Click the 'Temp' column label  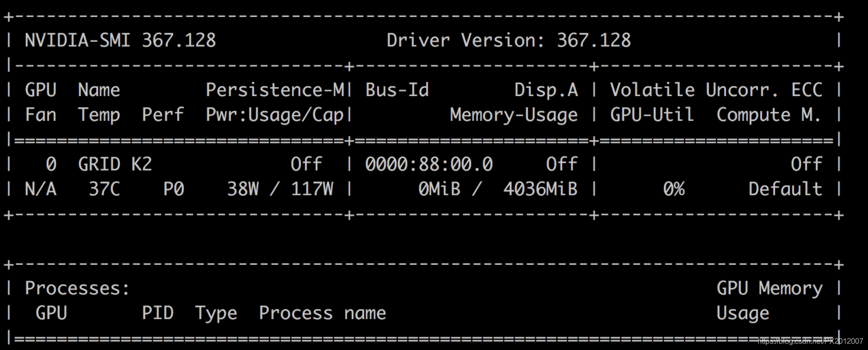[99, 115]
